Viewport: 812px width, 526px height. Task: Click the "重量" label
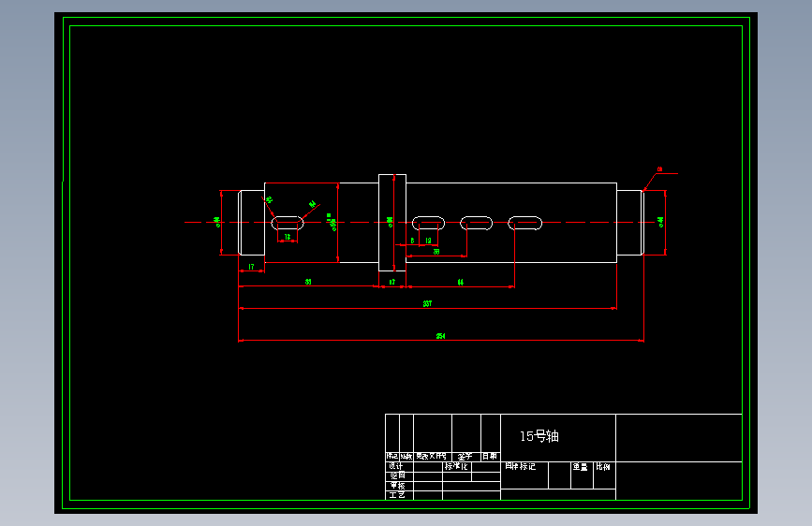pos(580,466)
